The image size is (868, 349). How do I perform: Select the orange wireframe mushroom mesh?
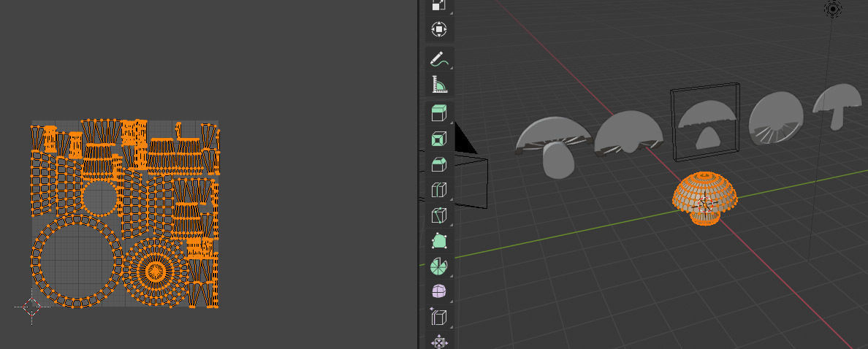click(704, 199)
